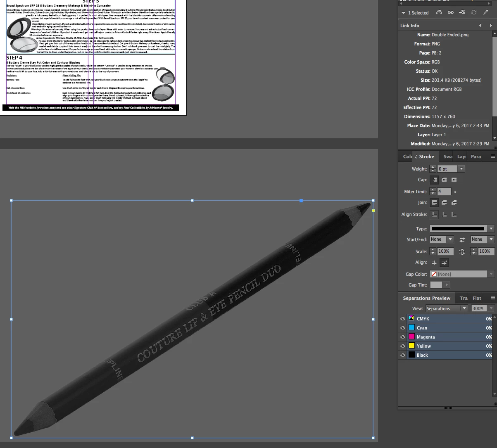This screenshot has height=448, width=497.
Task: Click the start Scale 100% field
Action: click(x=445, y=251)
